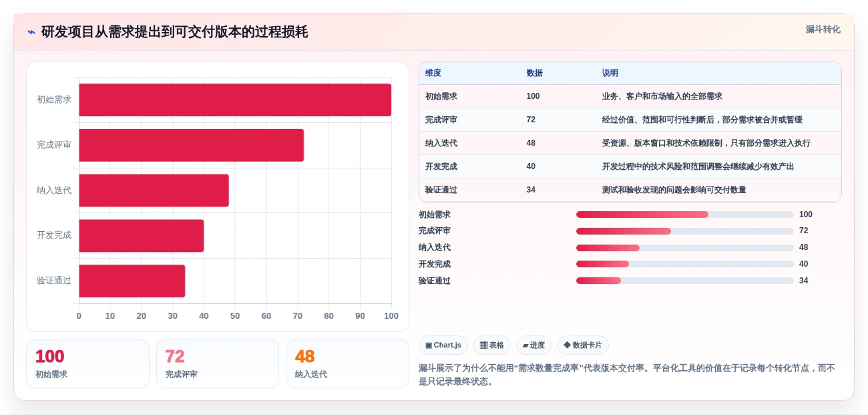The width and height of the screenshot is (868, 415).
Task: Click the x-axis tick label 50
Action: (x=235, y=316)
